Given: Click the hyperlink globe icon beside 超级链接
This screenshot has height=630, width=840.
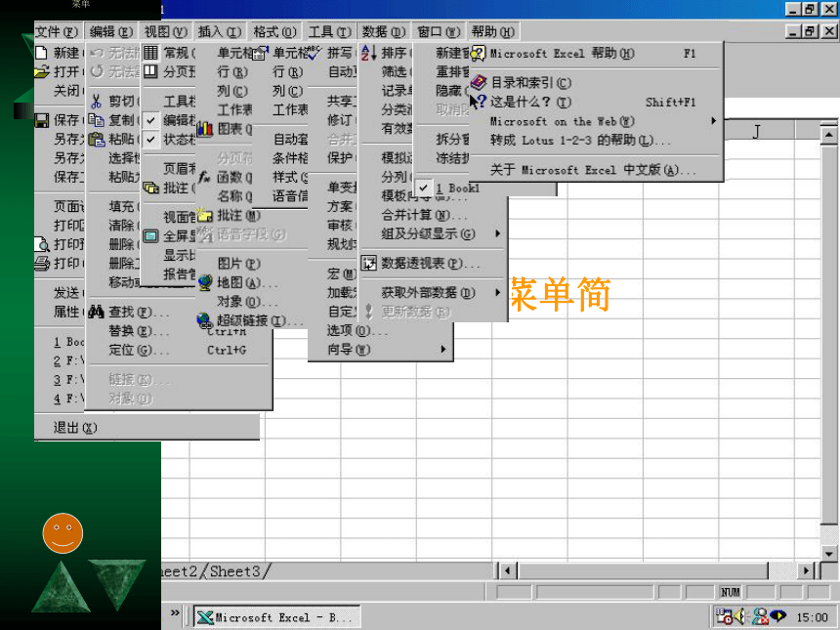Looking at the screenshot, I should (x=205, y=320).
